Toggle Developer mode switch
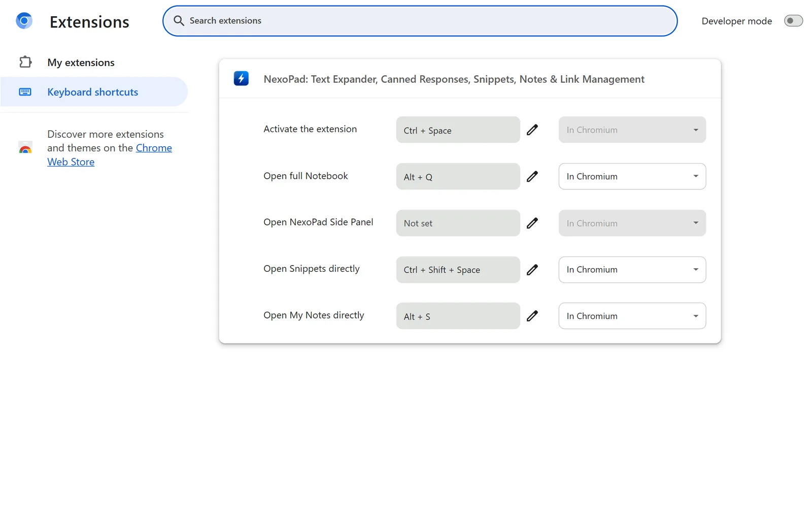 [793, 21]
